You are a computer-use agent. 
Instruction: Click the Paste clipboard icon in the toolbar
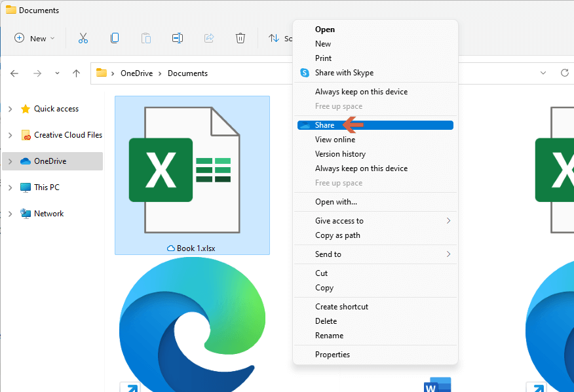(146, 38)
